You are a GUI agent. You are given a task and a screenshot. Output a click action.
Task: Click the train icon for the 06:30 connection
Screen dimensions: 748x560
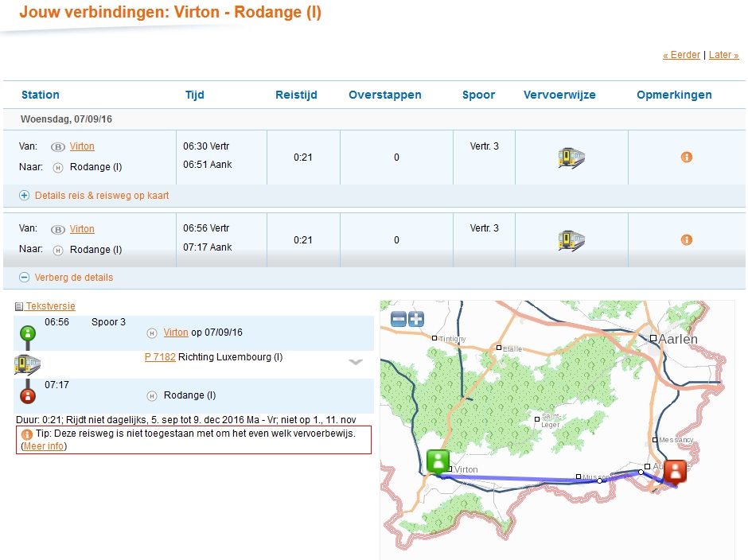(x=571, y=157)
